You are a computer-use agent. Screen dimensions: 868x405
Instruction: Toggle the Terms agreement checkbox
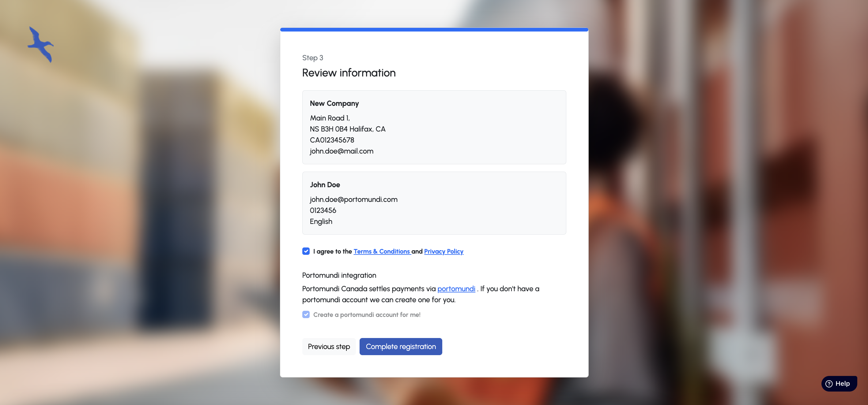pos(306,251)
